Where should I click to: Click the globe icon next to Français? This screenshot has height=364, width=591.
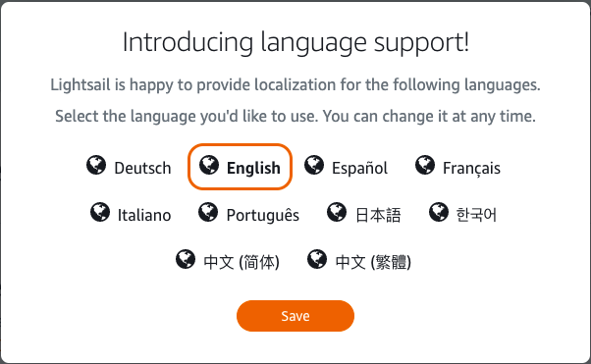tap(425, 165)
